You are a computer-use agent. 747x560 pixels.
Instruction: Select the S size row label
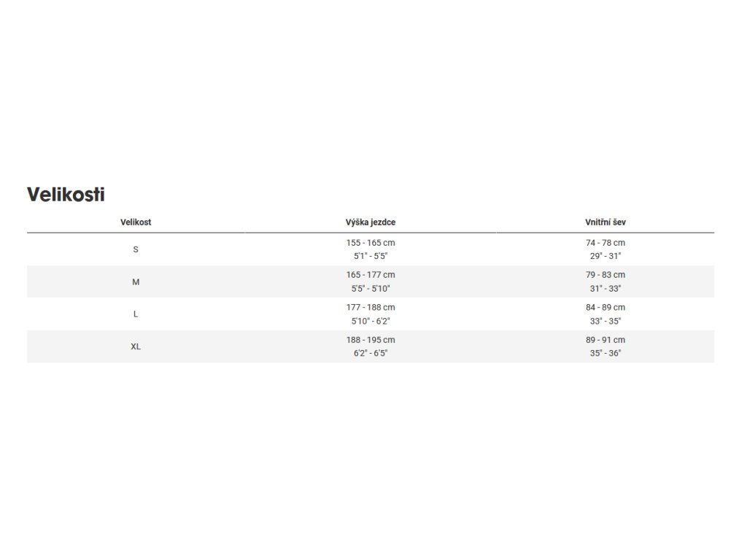click(x=136, y=249)
